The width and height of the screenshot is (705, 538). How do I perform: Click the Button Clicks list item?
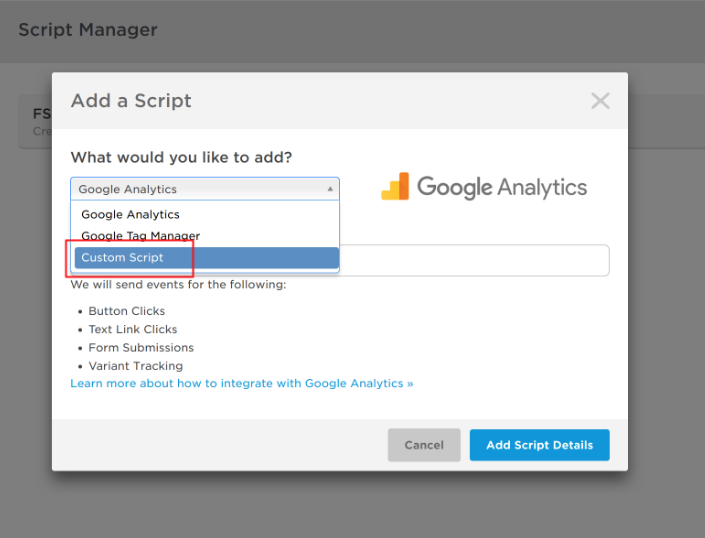point(127,311)
